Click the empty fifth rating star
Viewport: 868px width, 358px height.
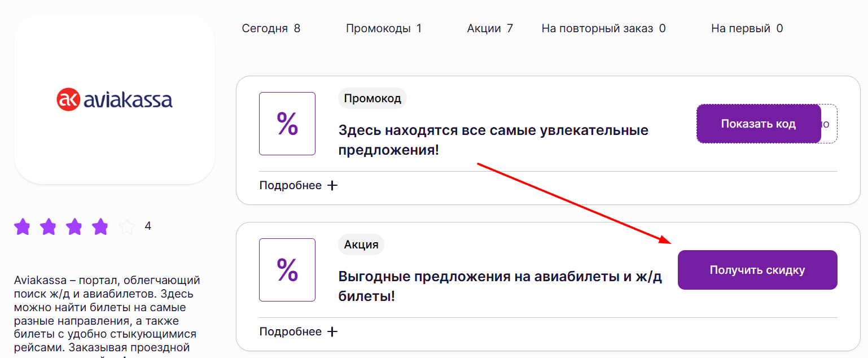pos(126,226)
